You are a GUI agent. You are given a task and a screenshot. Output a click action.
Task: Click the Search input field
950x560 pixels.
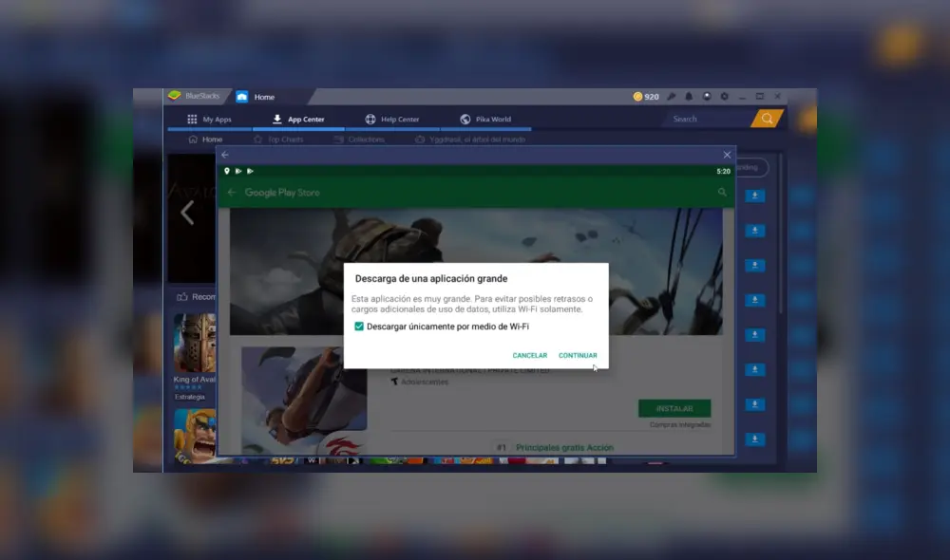point(703,119)
